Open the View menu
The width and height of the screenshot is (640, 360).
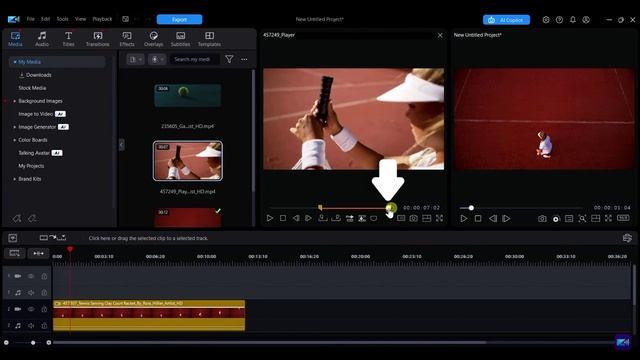(80, 19)
